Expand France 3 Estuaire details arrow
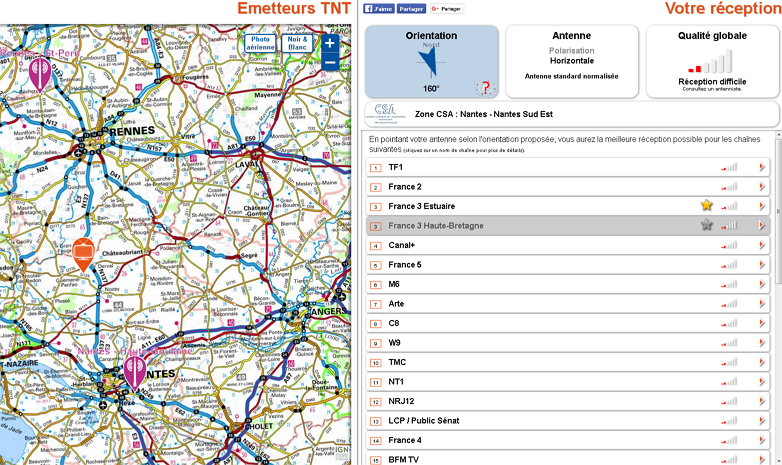Viewport: 782px width, 465px height. [762, 206]
